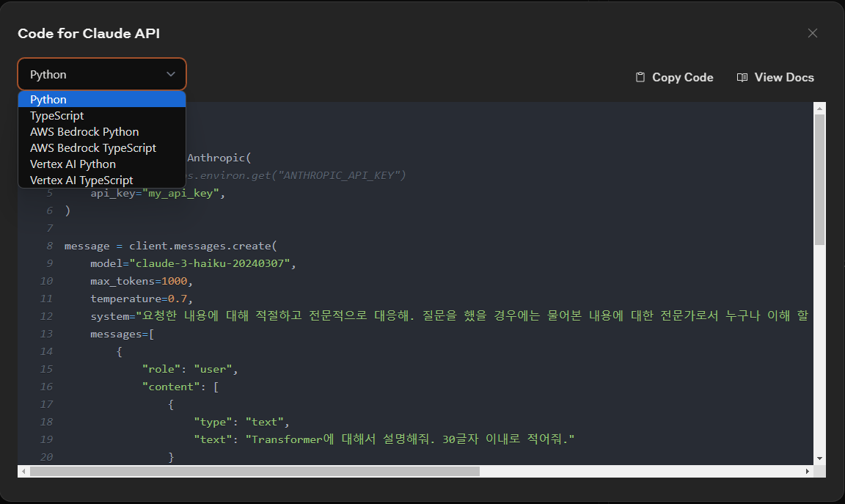845x504 pixels.
Task: Click the vertical scrollbar down arrow
Action: [x=819, y=459]
